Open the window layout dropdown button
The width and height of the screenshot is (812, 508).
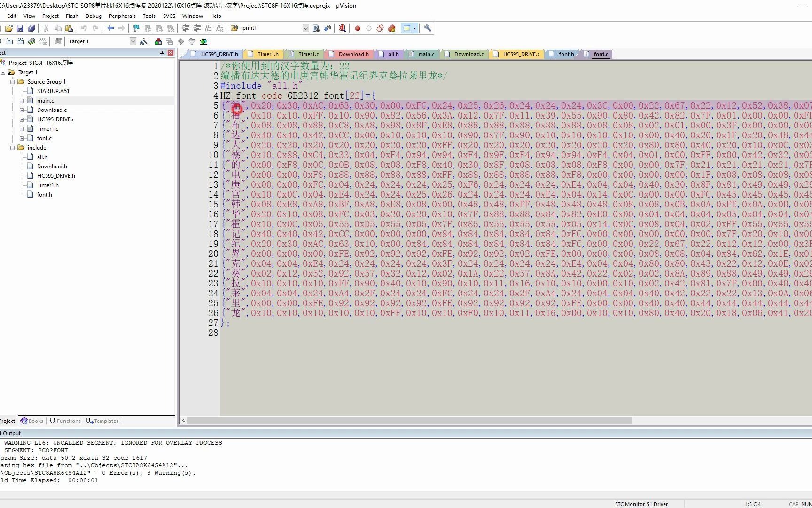(415, 28)
